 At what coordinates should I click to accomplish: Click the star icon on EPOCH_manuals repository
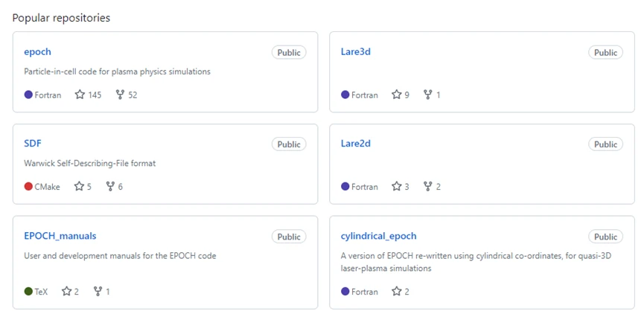(x=66, y=292)
